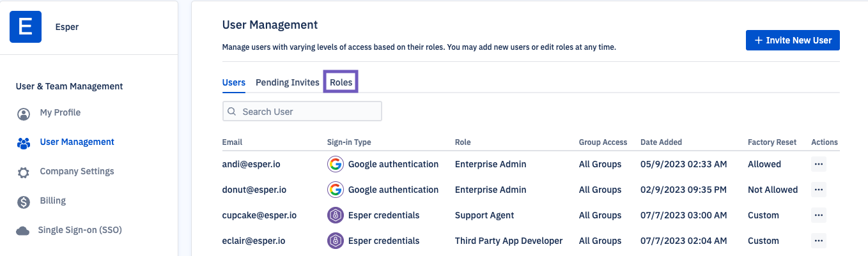Select the eclair@esper.io email

pos(254,241)
